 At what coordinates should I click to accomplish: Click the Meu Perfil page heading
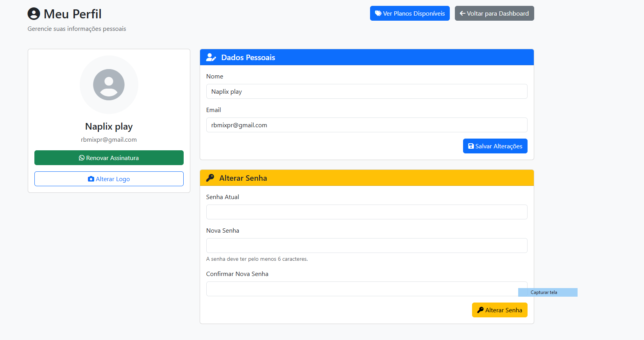73,14
